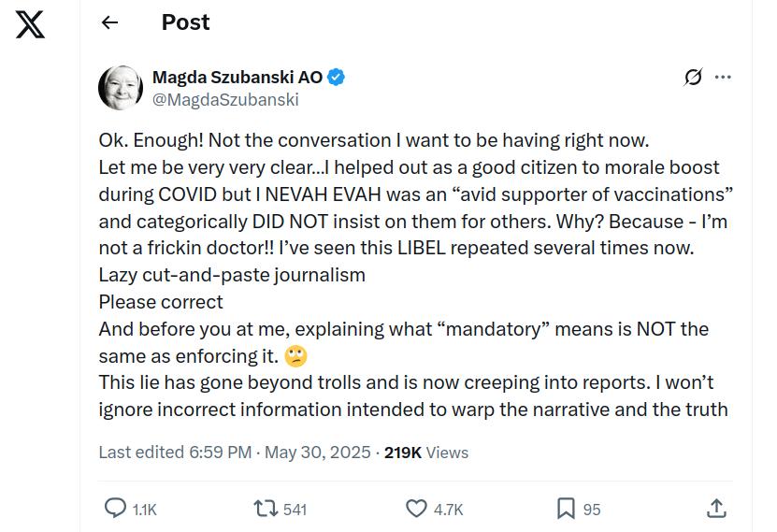Click the X logo to go home

coord(30,24)
